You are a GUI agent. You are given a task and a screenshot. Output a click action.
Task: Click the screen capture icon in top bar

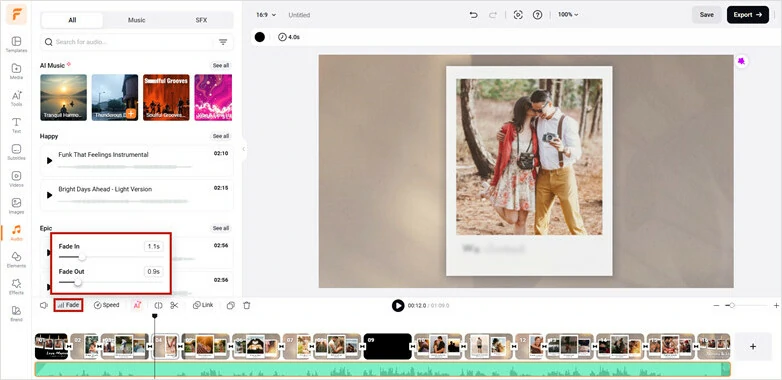(x=518, y=15)
